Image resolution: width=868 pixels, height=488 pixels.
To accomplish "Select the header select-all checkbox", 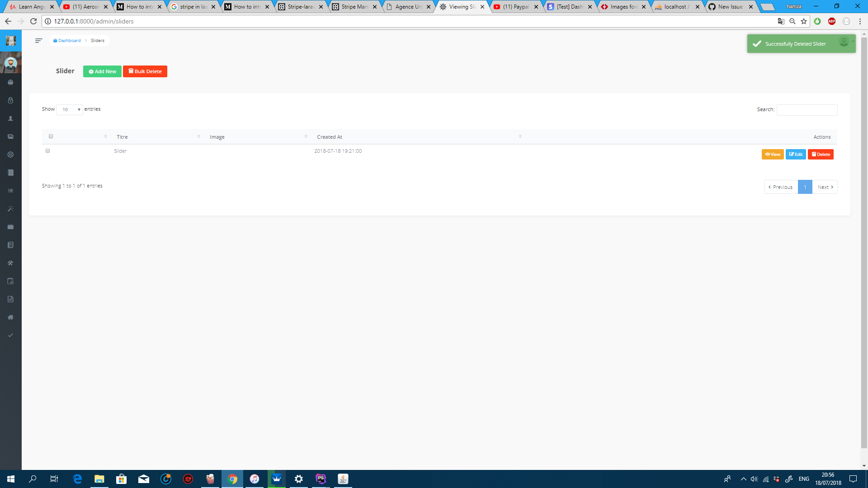I will pos(51,136).
